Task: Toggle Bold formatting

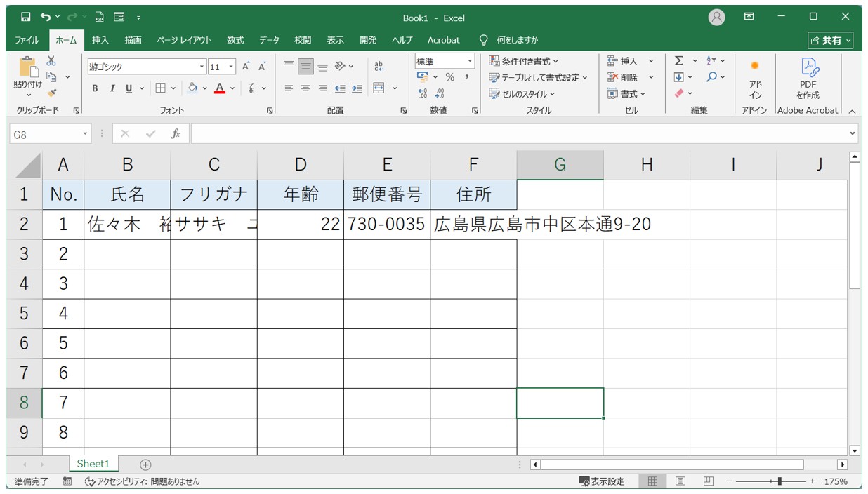Action: [95, 88]
